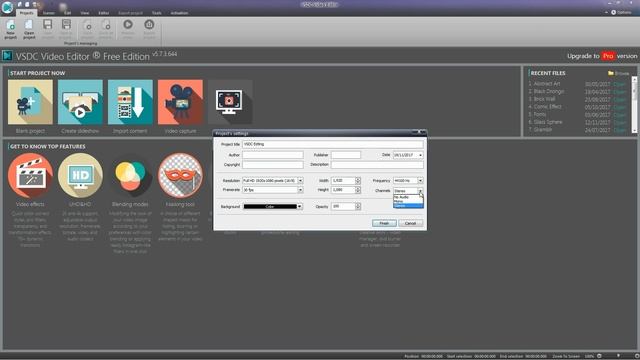Click Zoom To Screen in status bar
Screen dimensions: 640x360
pos(566,356)
